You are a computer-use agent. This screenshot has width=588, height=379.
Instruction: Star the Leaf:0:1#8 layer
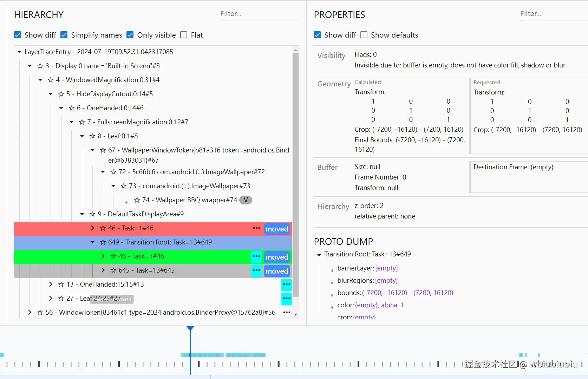[x=92, y=136]
